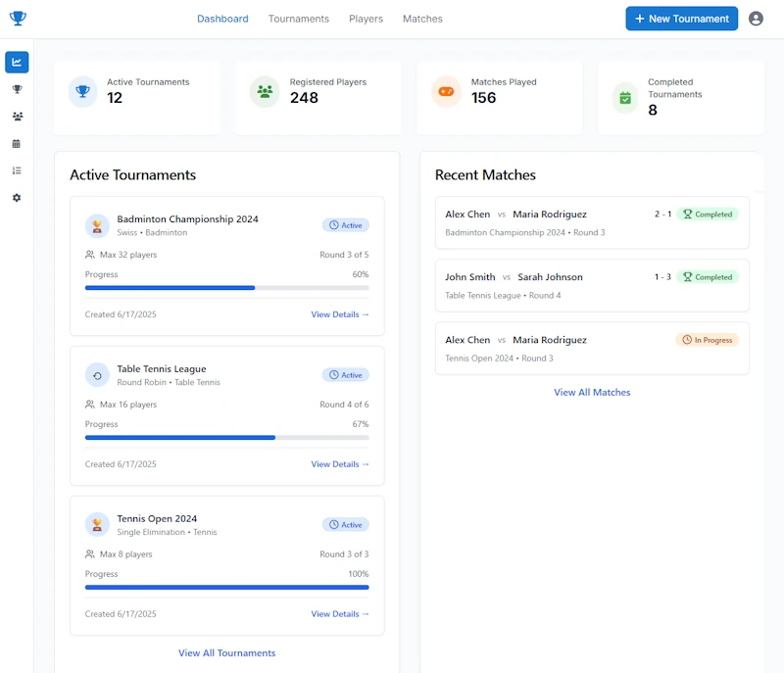Click the Matches Played gamepad icon
This screenshot has width=784, height=673.
click(446, 91)
